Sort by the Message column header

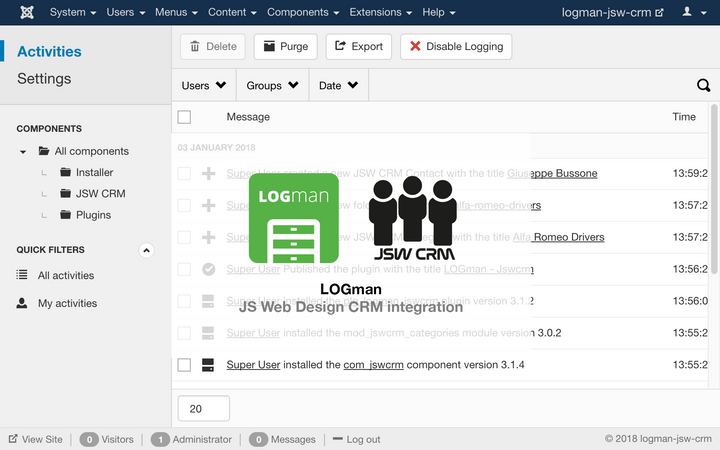click(248, 117)
